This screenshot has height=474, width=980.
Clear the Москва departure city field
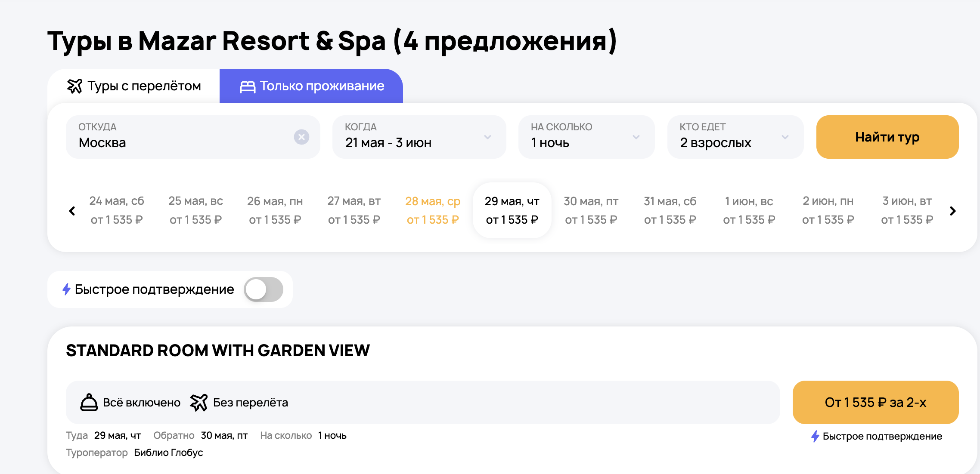pos(301,137)
